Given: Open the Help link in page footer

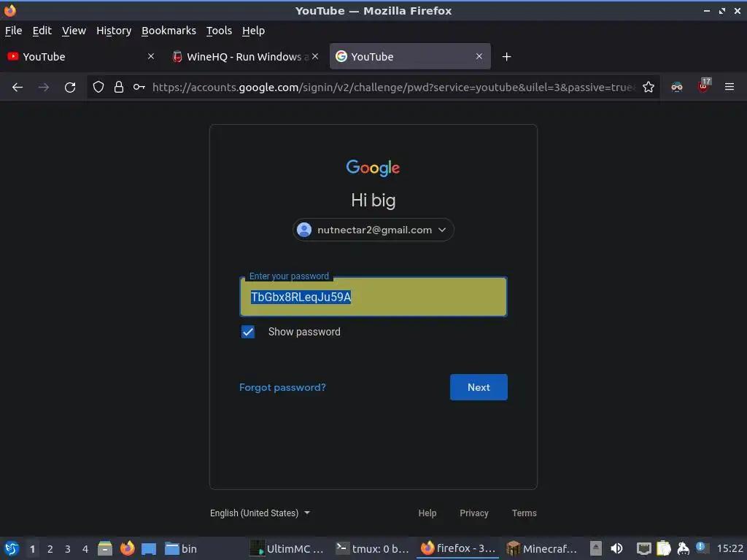Looking at the screenshot, I should pyautogui.click(x=427, y=513).
